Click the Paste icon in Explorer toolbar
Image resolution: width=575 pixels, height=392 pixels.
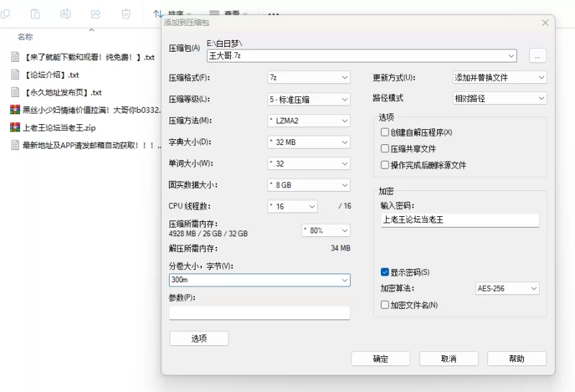tap(35, 14)
